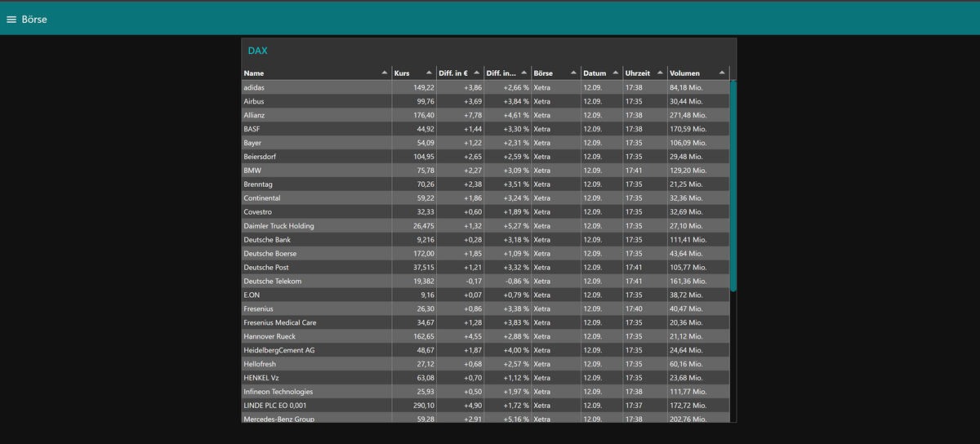Click the Datum column header label

[x=595, y=73]
